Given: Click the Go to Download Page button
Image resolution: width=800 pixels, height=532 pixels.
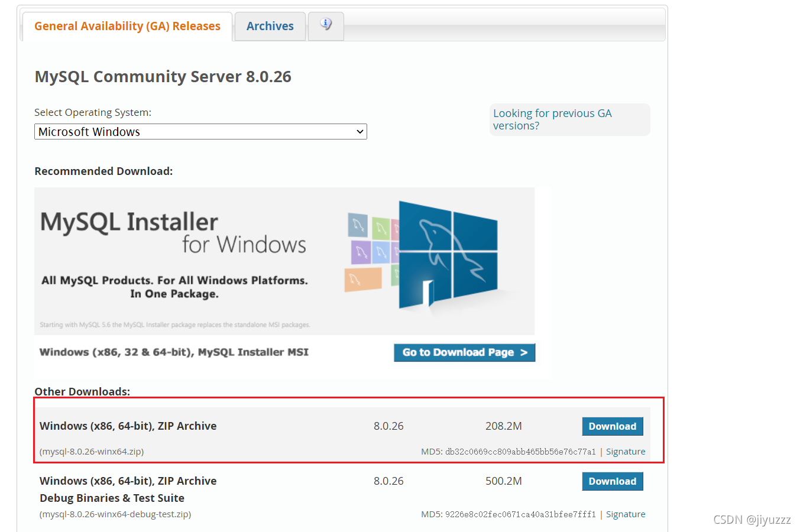Looking at the screenshot, I should pos(465,352).
